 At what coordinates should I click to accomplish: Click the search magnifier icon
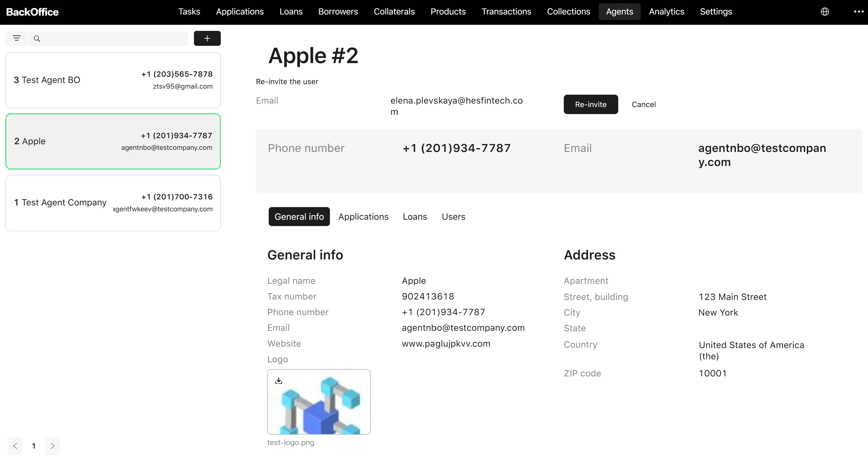(x=37, y=39)
